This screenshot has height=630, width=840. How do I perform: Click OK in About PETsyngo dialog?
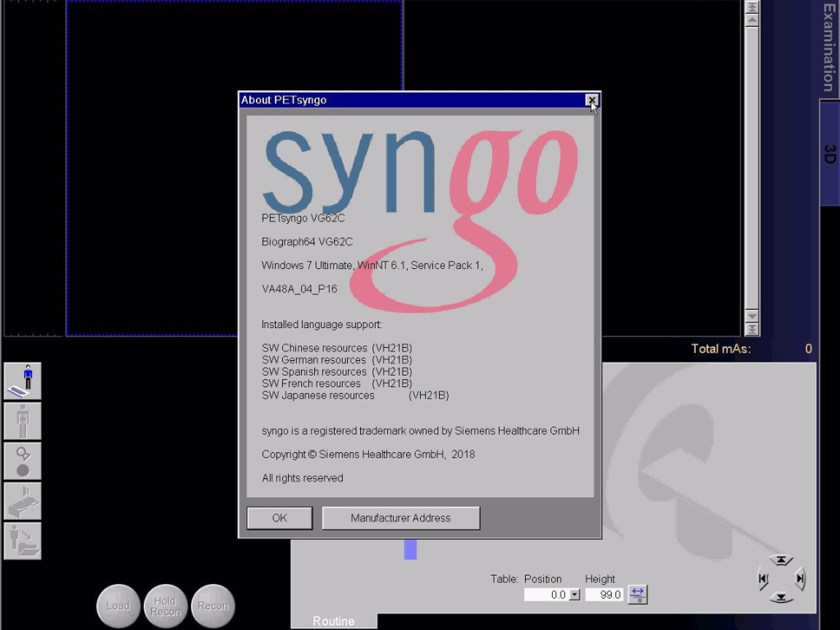[279, 518]
